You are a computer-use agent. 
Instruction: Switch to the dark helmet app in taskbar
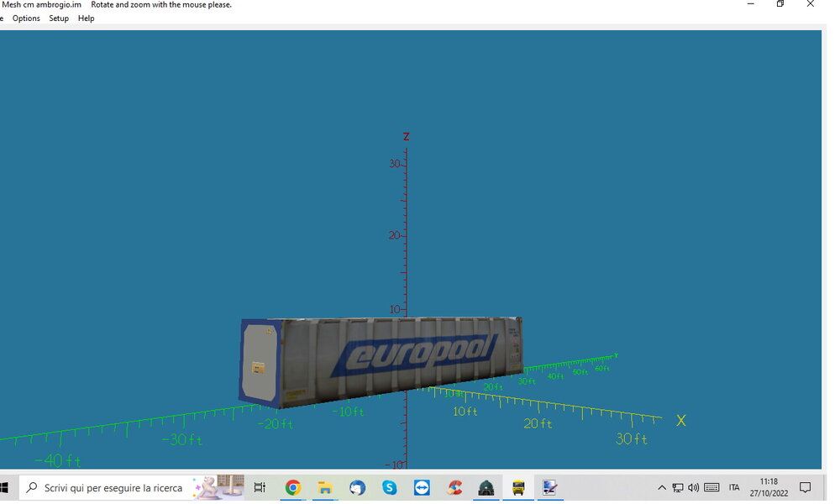tap(486, 487)
